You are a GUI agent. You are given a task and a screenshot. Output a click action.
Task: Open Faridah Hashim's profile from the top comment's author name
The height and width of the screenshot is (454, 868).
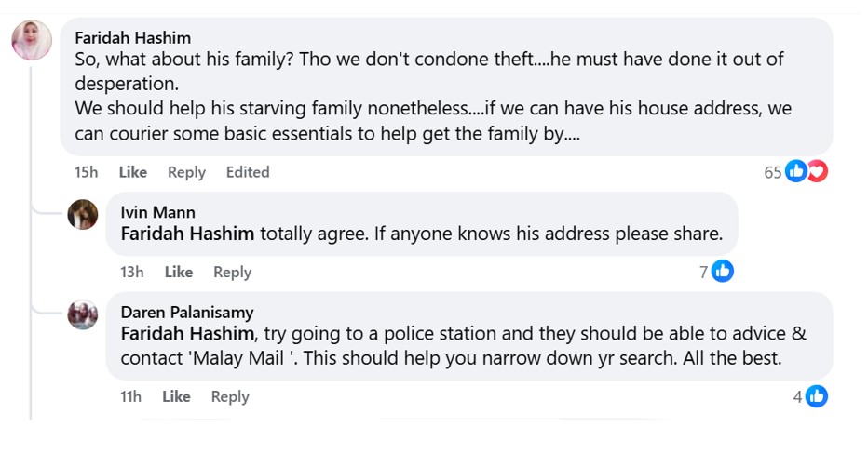132,38
